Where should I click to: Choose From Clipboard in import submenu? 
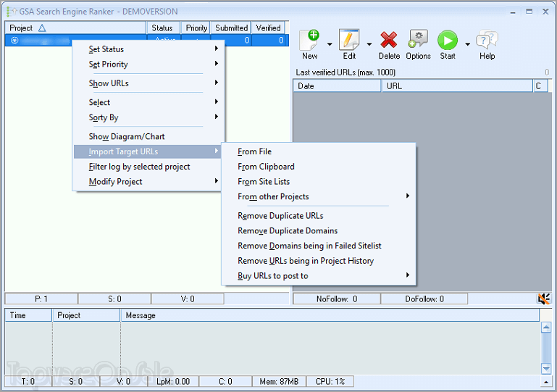319,167
